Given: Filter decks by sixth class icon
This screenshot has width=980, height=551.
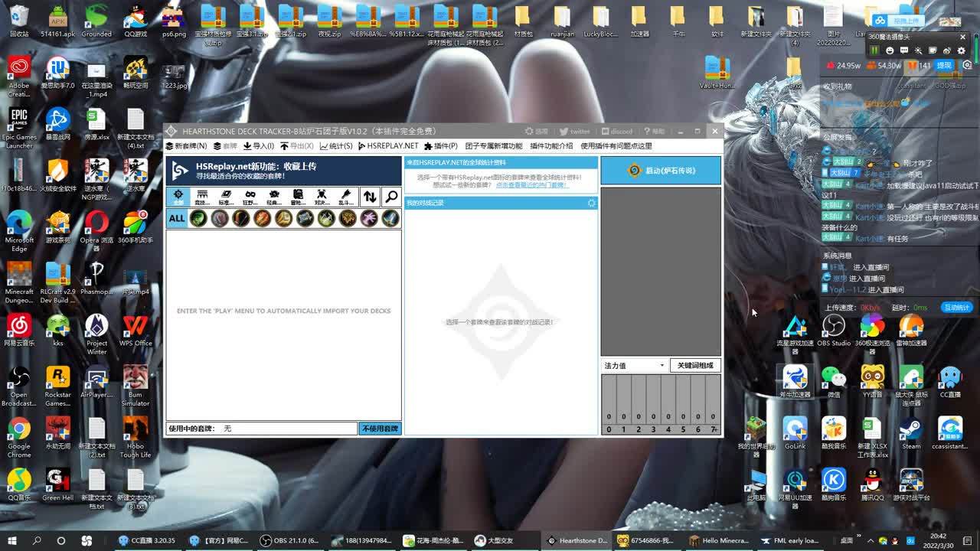Looking at the screenshot, I should (x=305, y=219).
